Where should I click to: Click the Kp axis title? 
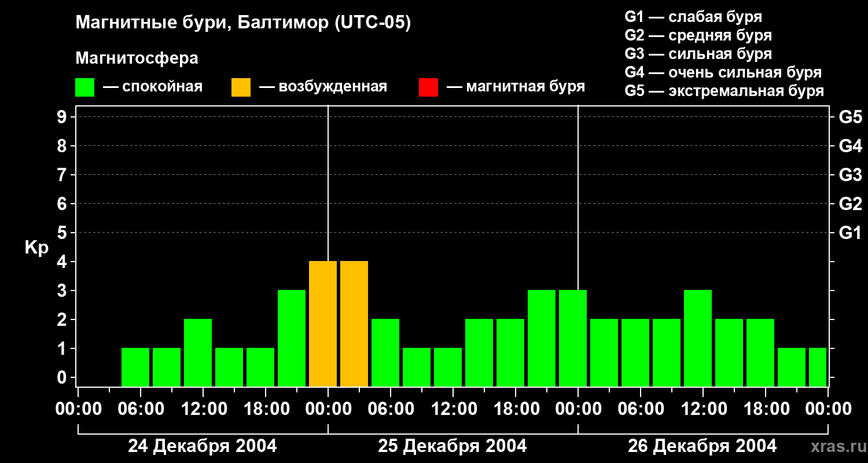click(36, 248)
